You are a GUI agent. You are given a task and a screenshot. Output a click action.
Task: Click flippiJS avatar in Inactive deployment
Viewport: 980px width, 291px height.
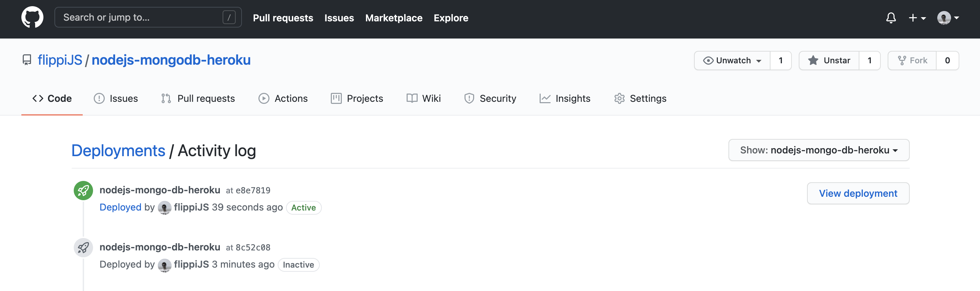[x=164, y=265]
